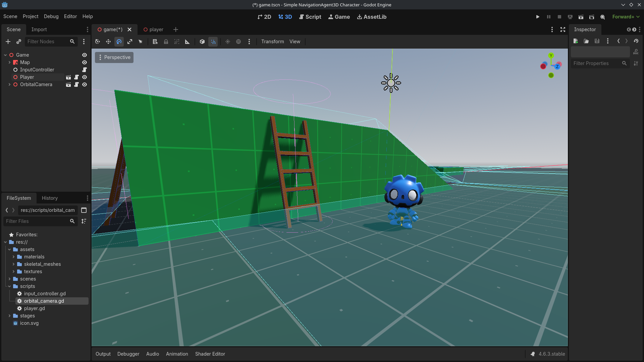Switch to the 2D workspace
This screenshot has width=644, height=362.
[x=264, y=17]
